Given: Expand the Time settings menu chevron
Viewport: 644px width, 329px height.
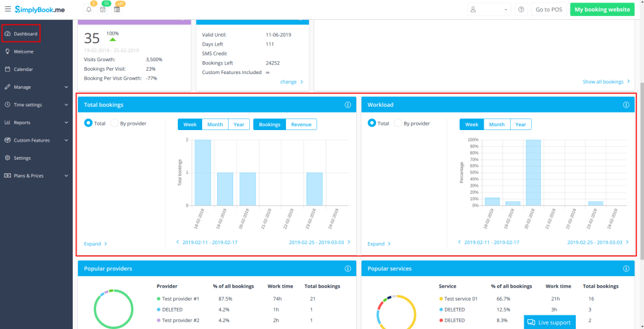Looking at the screenshot, I should (66, 105).
